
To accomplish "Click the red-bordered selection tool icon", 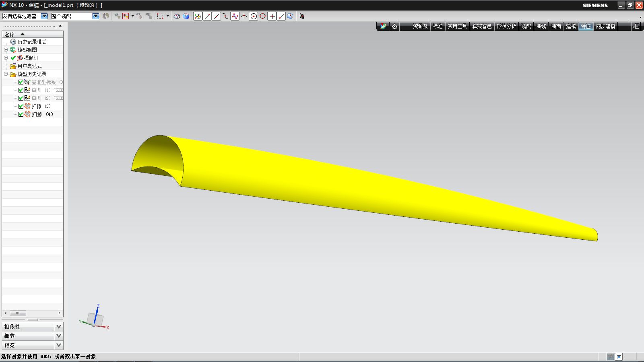I will [x=126, y=16].
